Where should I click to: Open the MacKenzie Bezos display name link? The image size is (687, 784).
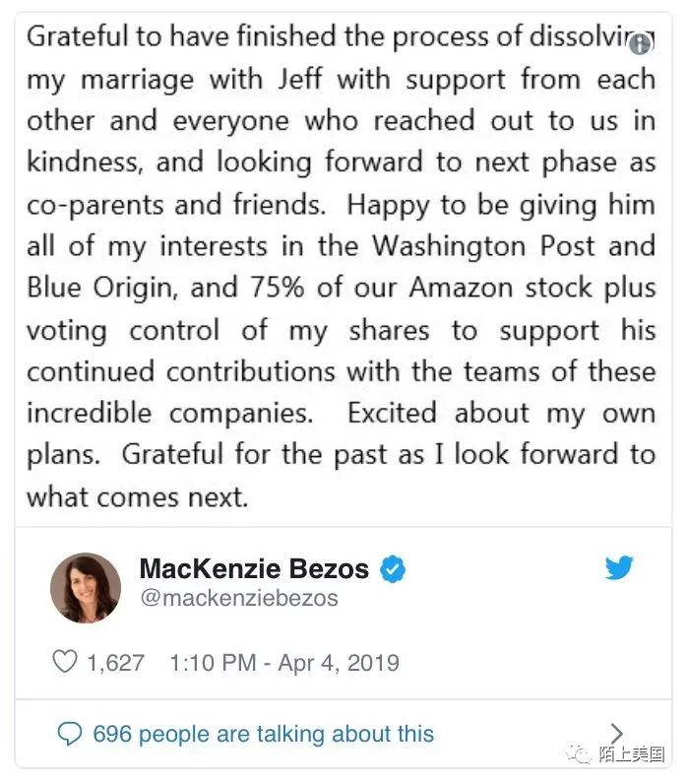click(254, 569)
